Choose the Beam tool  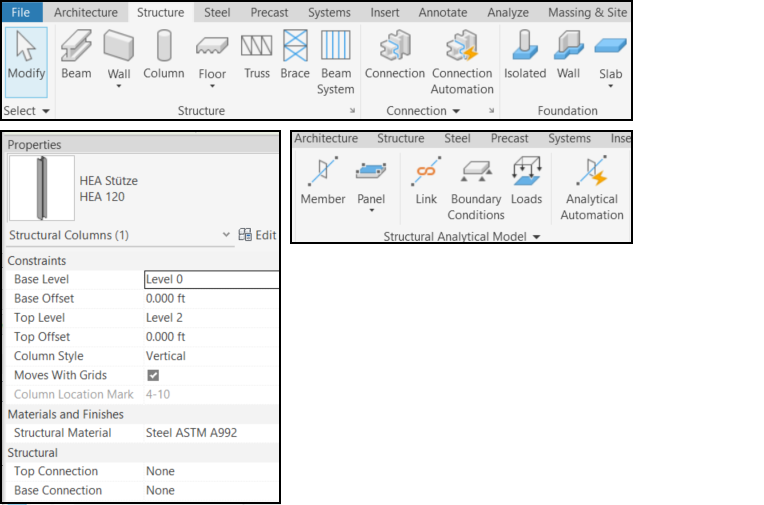(76, 55)
